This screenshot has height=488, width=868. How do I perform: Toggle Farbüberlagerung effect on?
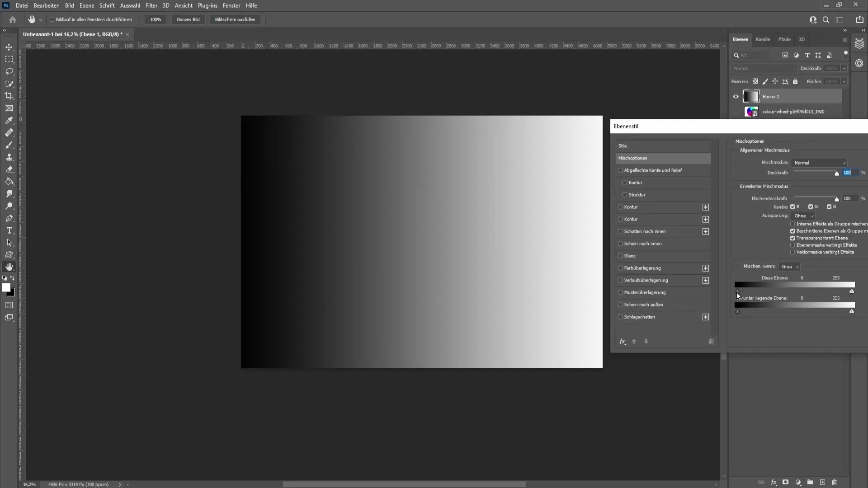(621, 267)
